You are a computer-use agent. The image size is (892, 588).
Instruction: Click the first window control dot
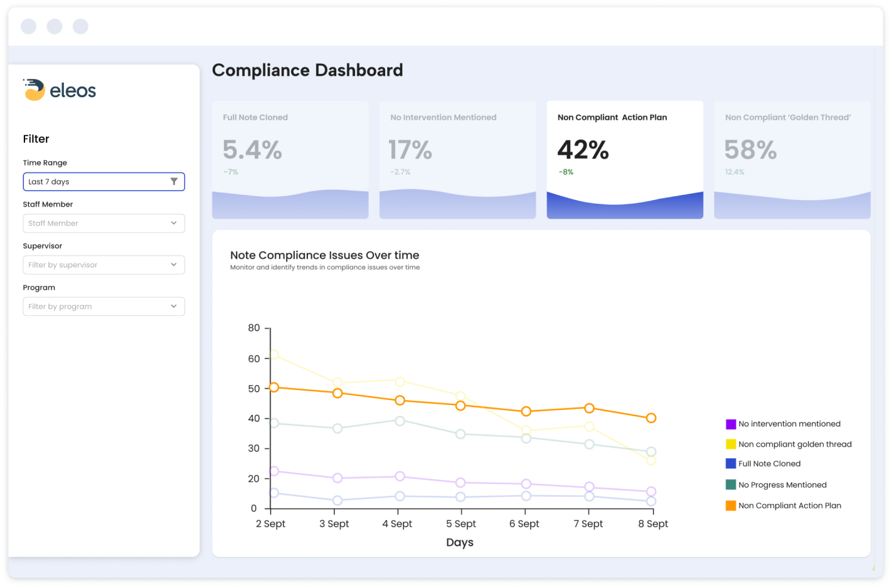pyautogui.click(x=29, y=26)
